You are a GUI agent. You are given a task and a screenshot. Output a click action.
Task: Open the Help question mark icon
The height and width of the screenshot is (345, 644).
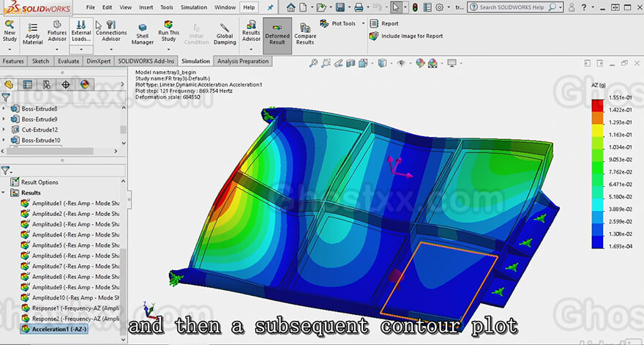pos(584,7)
